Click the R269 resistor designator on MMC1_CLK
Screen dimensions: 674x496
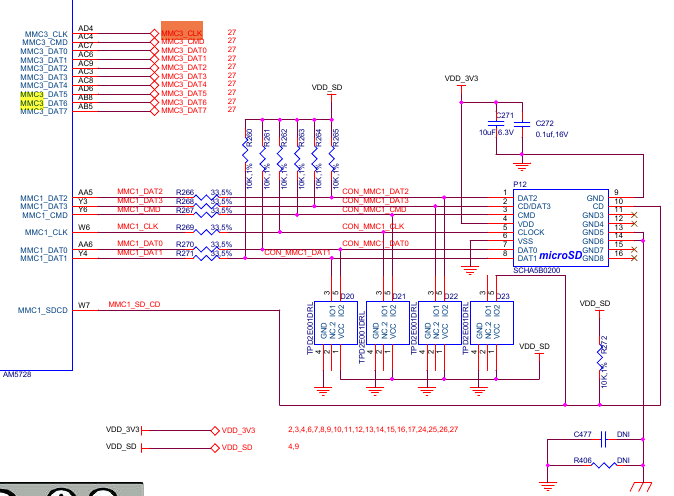[185, 227]
